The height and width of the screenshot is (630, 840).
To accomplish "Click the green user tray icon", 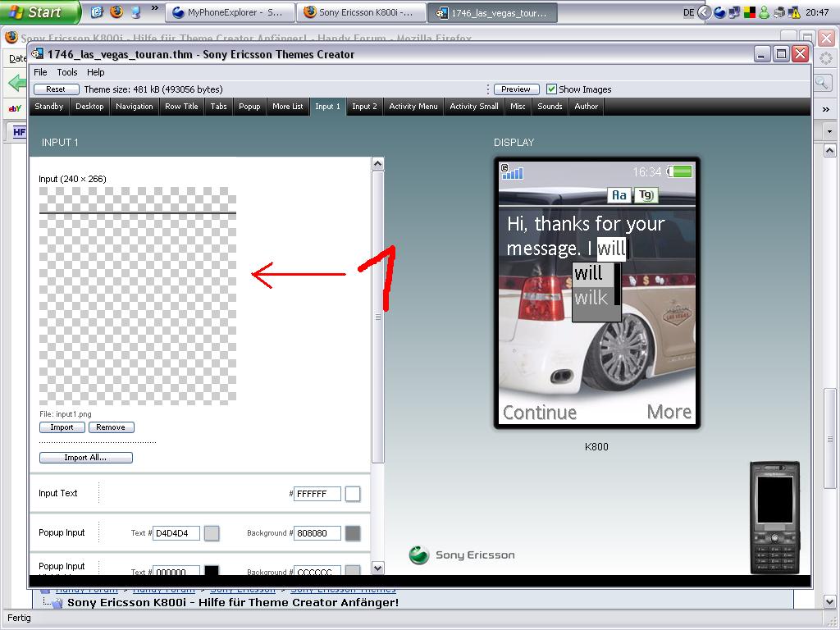I will pos(765,12).
